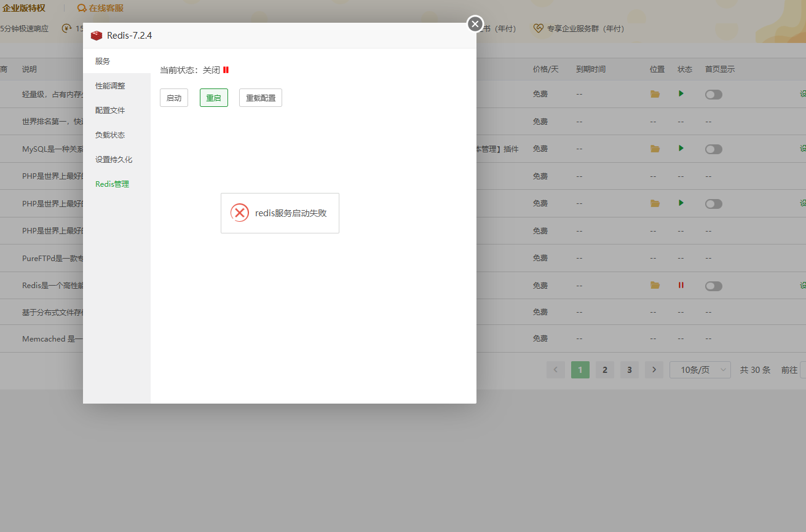Viewport: 806px width, 532px height.
Task: Select the 服务 tab
Action: [x=117, y=61]
